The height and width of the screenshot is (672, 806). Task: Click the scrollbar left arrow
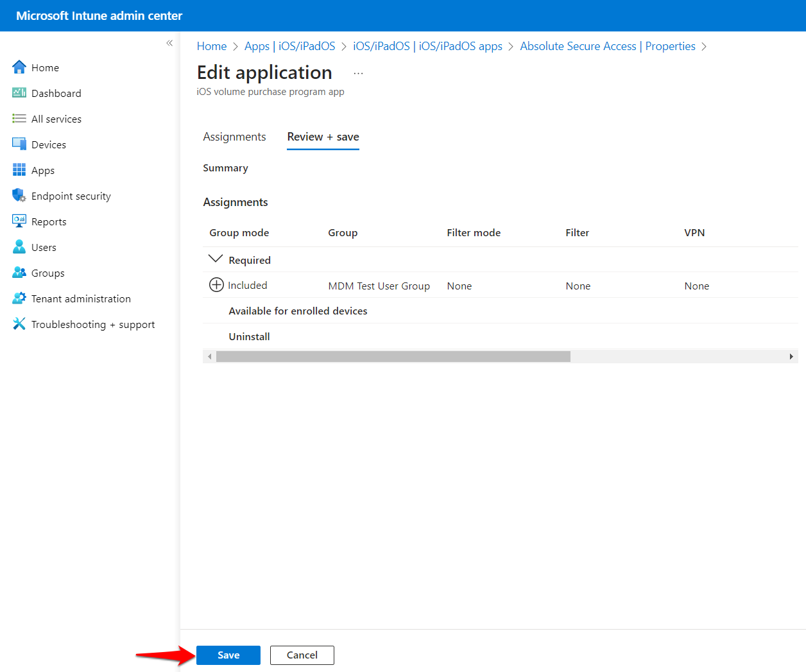coord(210,356)
